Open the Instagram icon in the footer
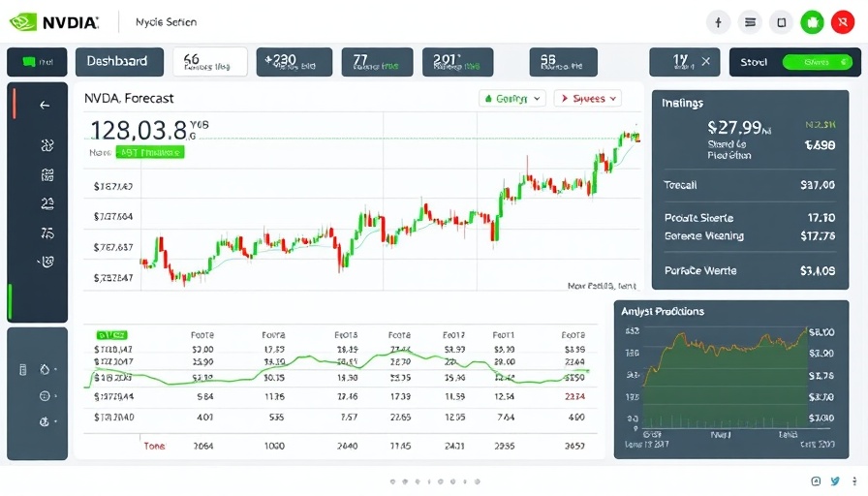868x496 pixels. 816,481
